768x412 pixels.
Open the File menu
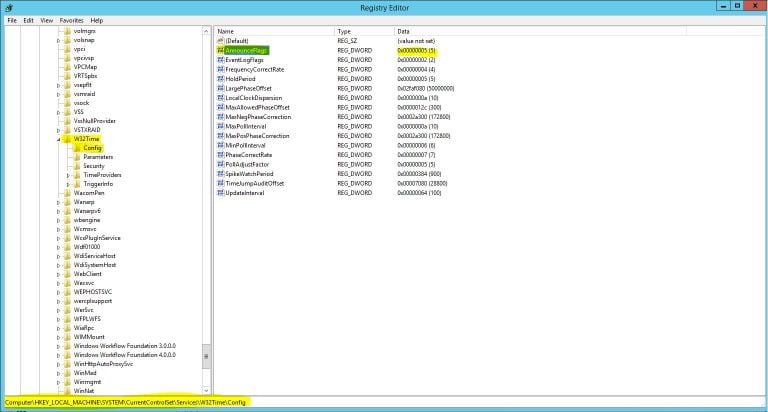tap(12, 21)
